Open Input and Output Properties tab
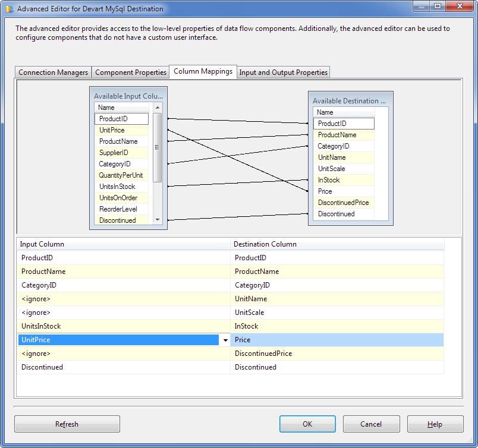 coord(283,72)
